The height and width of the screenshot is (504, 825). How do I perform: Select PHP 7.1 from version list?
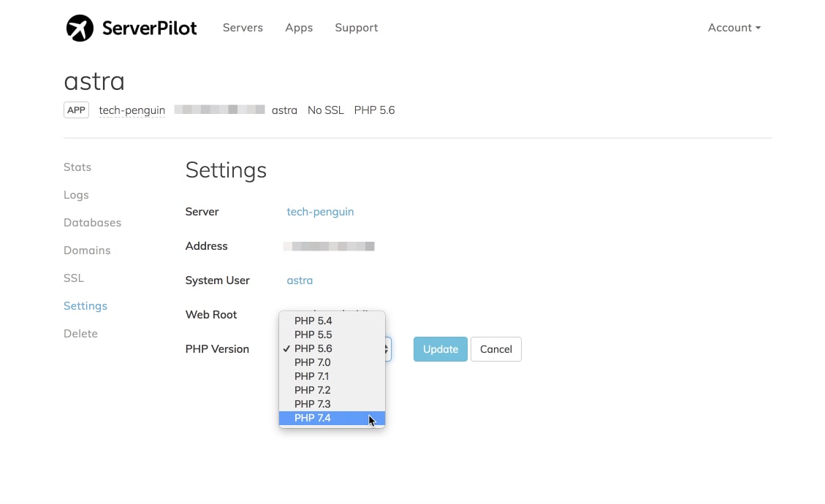click(x=332, y=376)
